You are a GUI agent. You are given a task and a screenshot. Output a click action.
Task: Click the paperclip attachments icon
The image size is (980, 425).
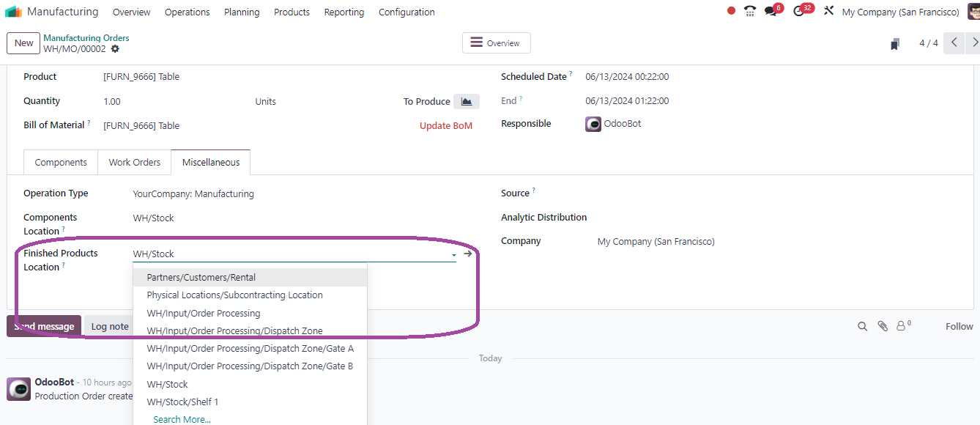tap(883, 327)
